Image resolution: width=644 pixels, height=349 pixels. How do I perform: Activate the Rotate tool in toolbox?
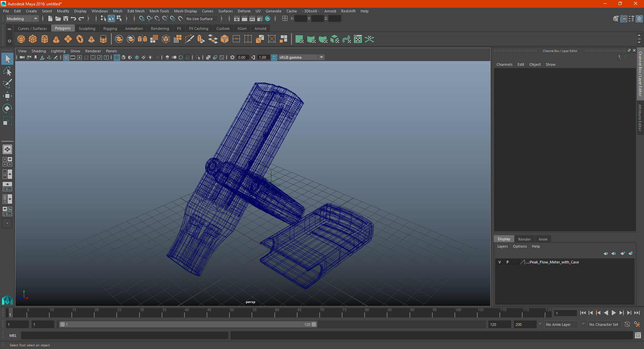tap(7, 108)
